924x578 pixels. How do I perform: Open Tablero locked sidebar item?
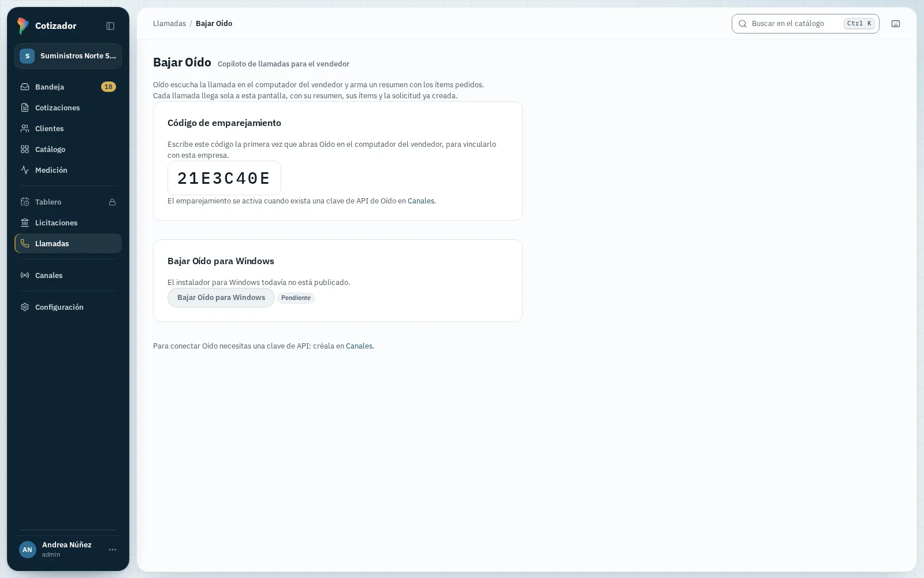[x=68, y=202]
